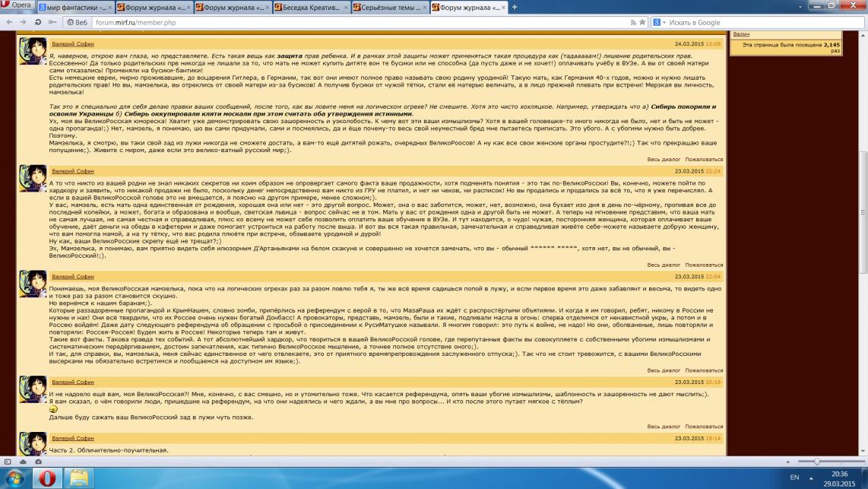This screenshot has width=868, height=489.
Task: Click "Пожаловаться" under the 22:24 message
Action: [x=704, y=265]
